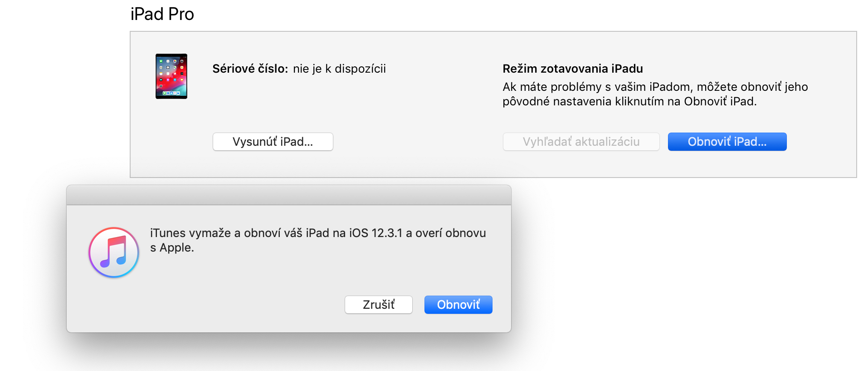Click the Obnoviť iPad... button

point(727,142)
